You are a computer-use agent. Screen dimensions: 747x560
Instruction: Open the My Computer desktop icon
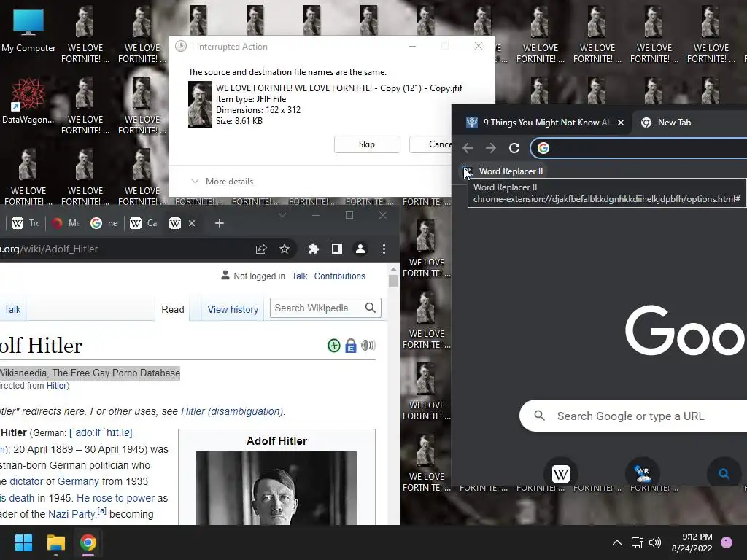pos(28,30)
